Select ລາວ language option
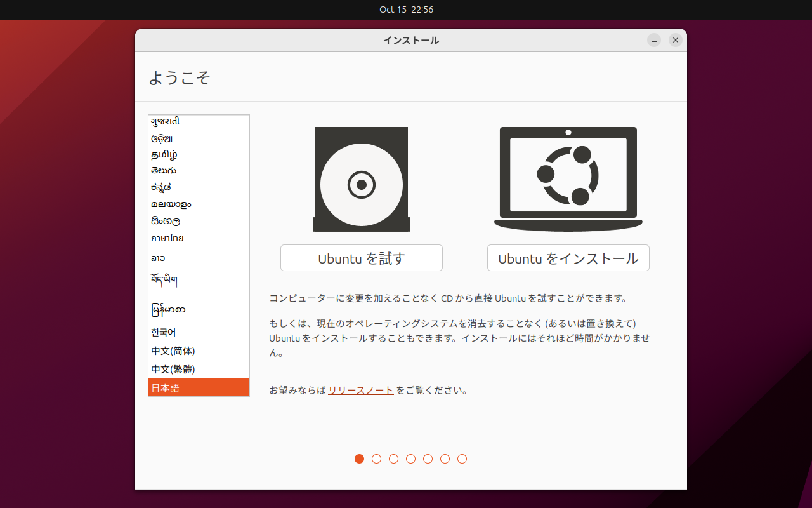The height and width of the screenshot is (508, 812). 158,258
